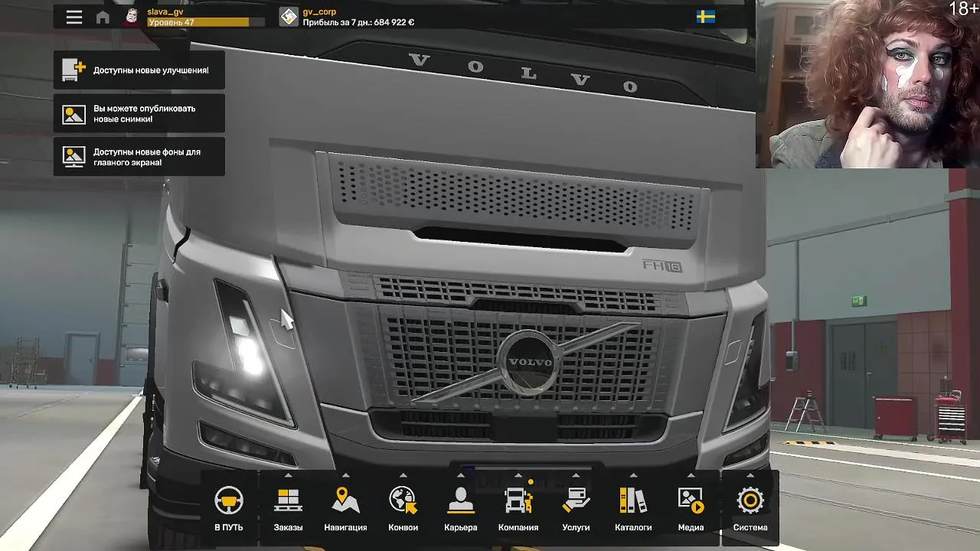Open the Каталоги books icon
Viewport: 980px width, 551px height.
click(633, 501)
